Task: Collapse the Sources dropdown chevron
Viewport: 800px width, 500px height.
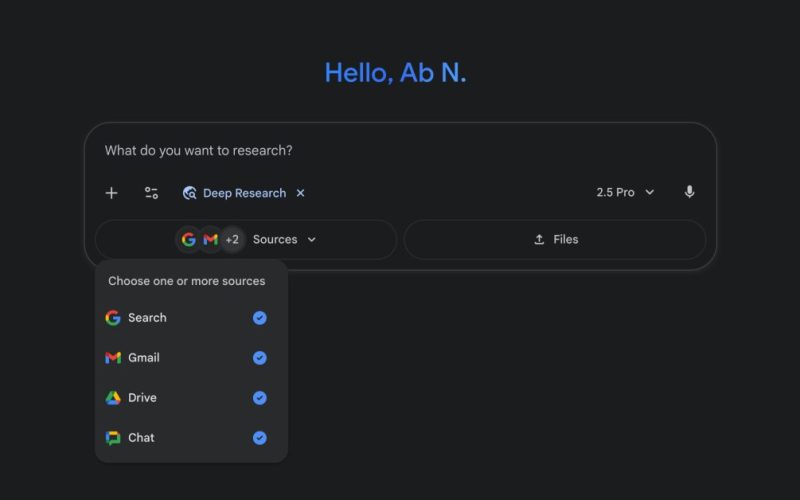Action: [311, 240]
